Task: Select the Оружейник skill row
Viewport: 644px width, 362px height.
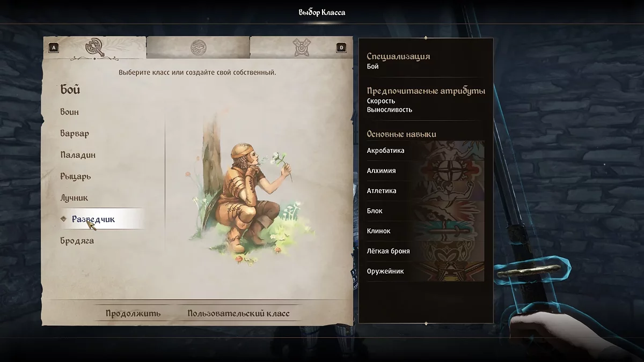Action: 425,271
